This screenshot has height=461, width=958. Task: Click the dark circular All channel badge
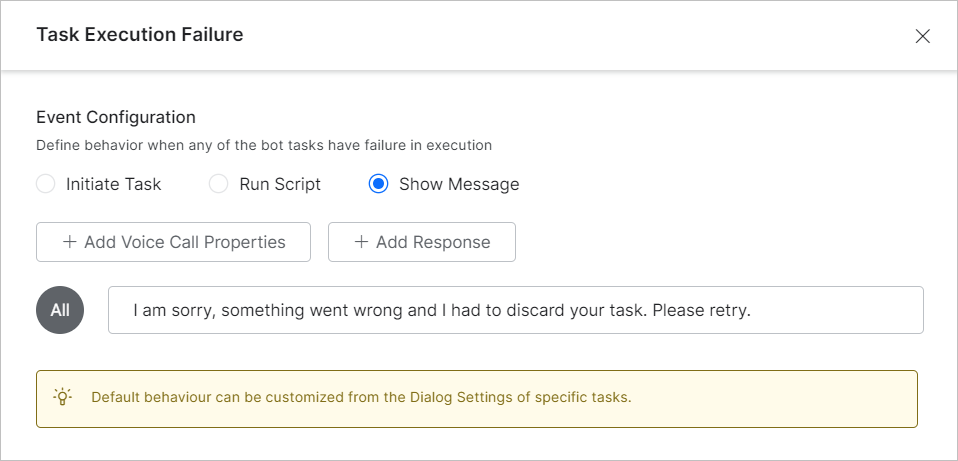pos(60,310)
